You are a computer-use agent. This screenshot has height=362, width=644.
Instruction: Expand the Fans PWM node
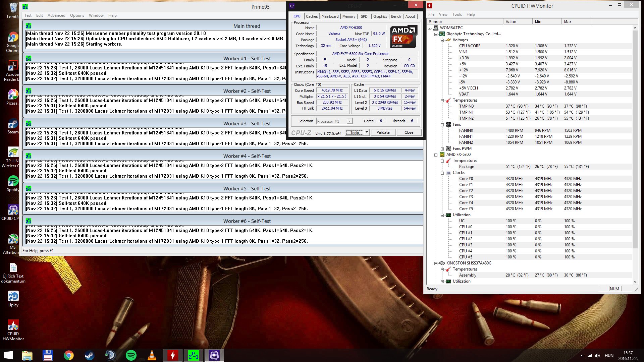click(442, 148)
